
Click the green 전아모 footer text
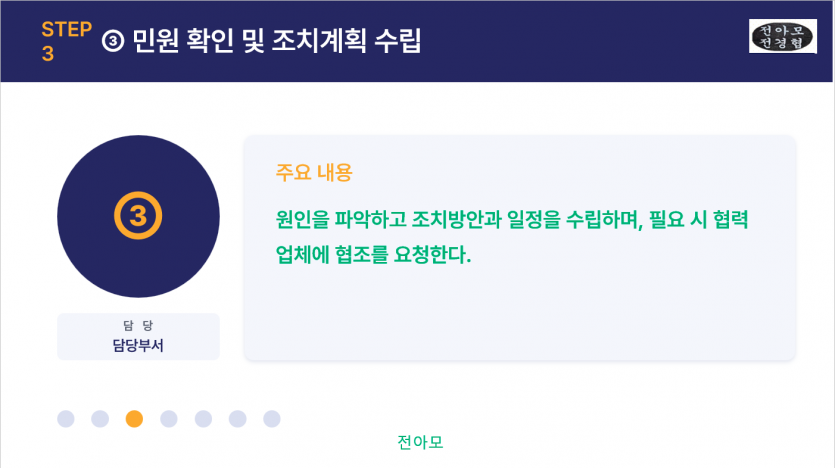tap(420, 442)
